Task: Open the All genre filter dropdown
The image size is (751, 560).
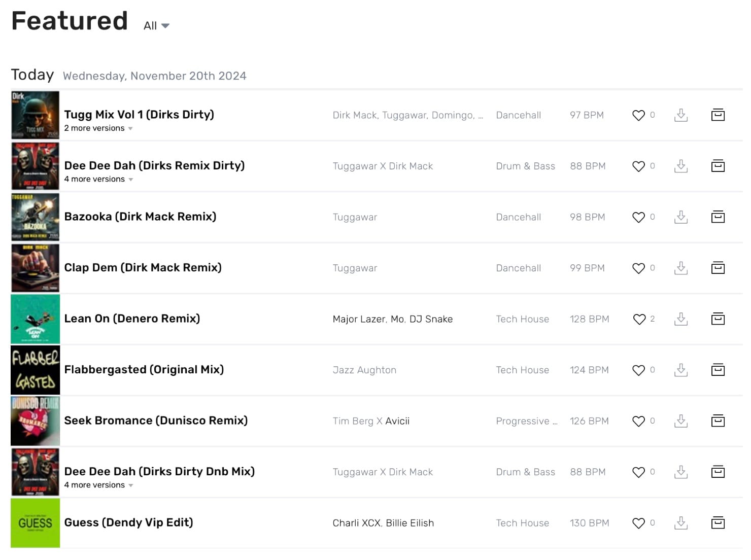Action: coord(155,25)
